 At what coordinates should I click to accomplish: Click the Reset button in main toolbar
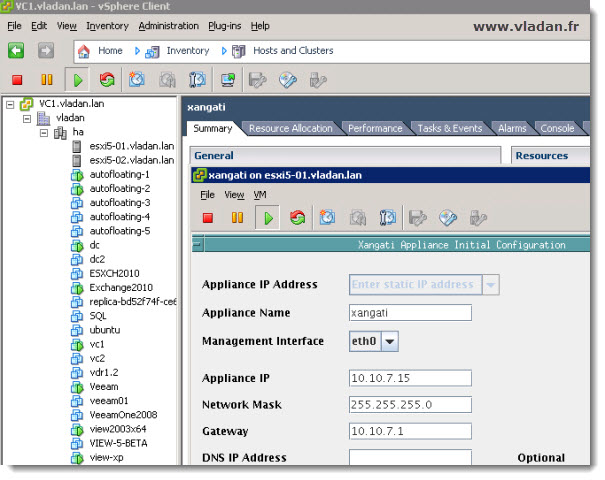(x=107, y=80)
